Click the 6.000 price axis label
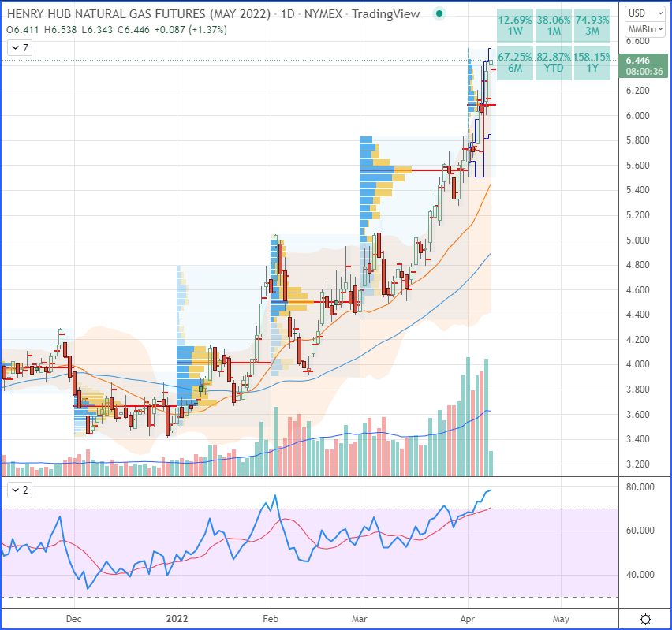The height and width of the screenshot is (630, 672). point(638,116)
